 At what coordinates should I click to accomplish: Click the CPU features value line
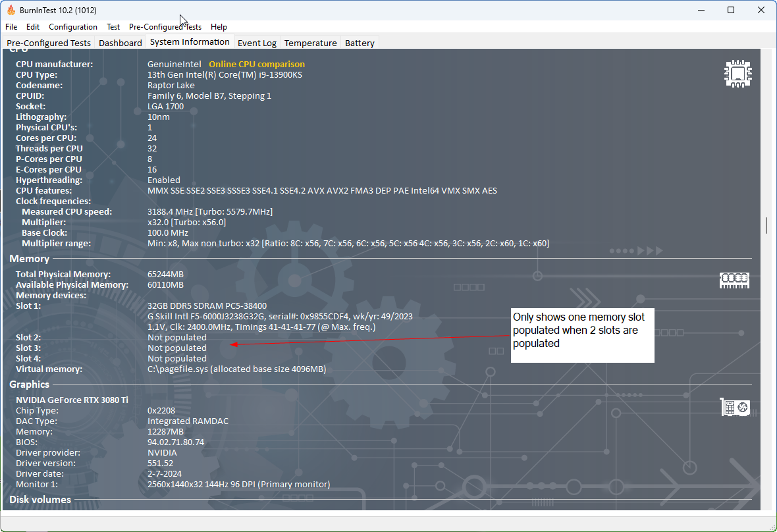pos(322,191)
